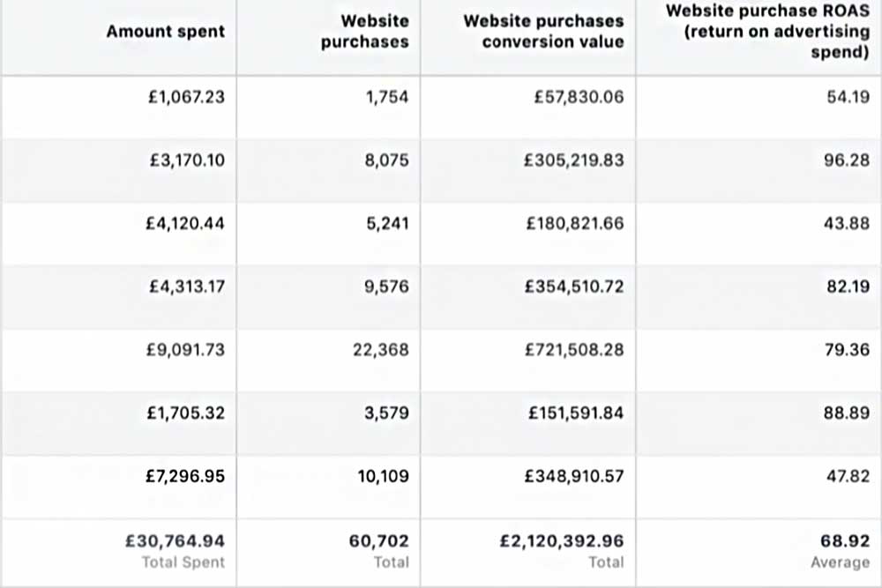
Task: Click the 96.28 ROAS cell
Action: click(847, 160)
